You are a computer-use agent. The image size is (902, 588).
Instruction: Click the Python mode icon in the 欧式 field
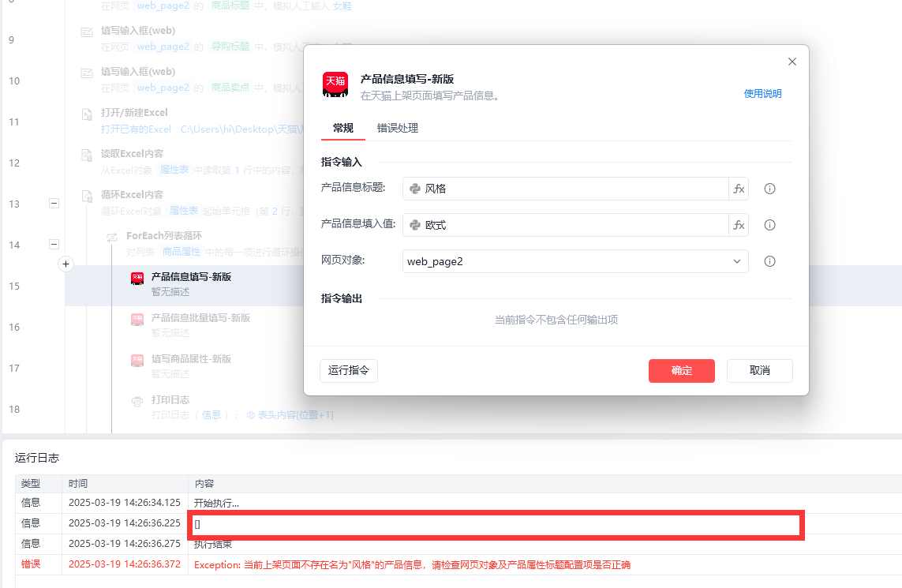click(x=415, y=225)
